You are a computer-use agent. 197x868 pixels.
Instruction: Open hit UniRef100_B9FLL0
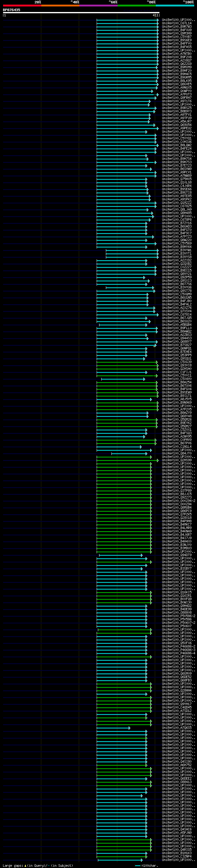point(176,328)
